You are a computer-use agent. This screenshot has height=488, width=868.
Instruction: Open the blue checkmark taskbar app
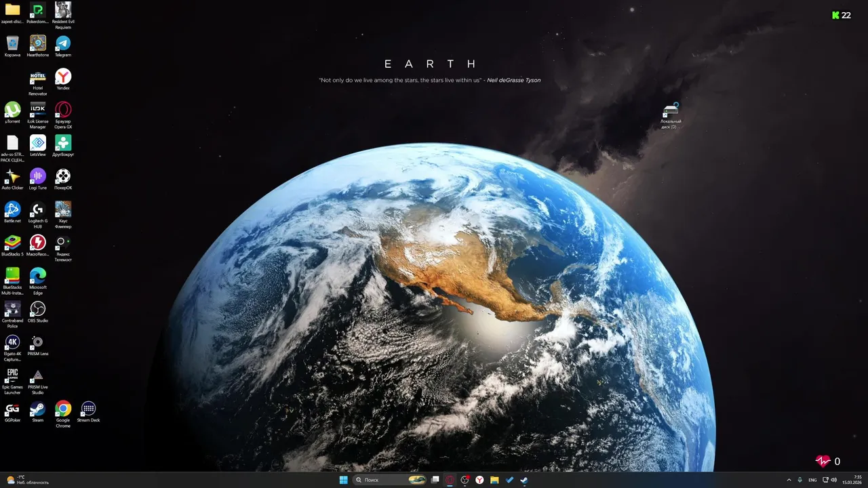509,480
